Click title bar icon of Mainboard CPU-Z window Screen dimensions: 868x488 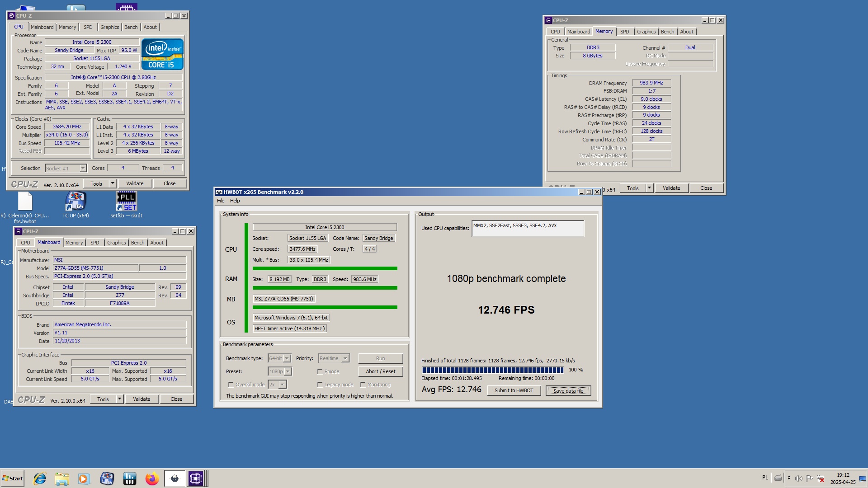pos(19,231)
